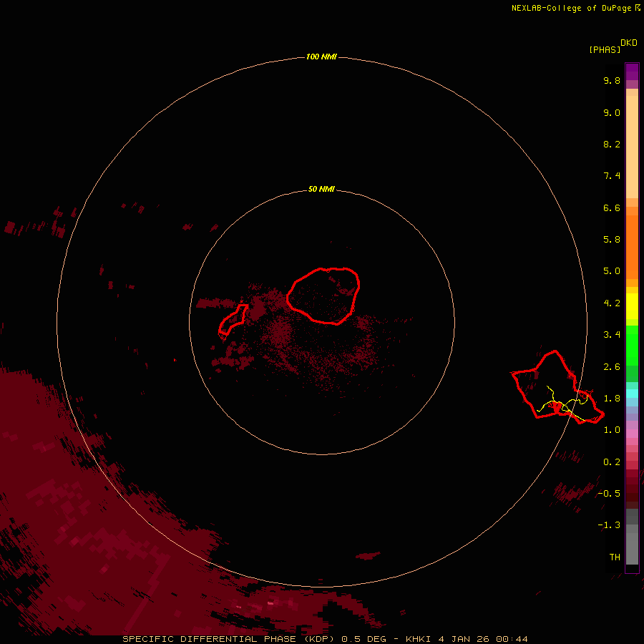Click the 2.6 scale value

coord(612,367)
